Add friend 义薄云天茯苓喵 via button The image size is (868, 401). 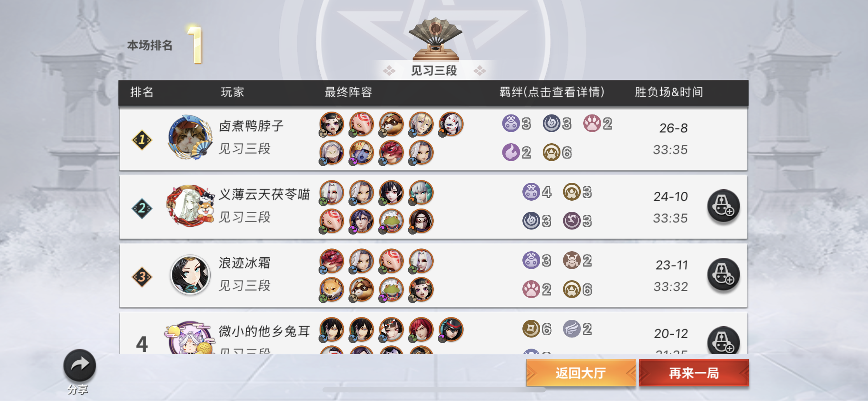(x=723, y=206)
